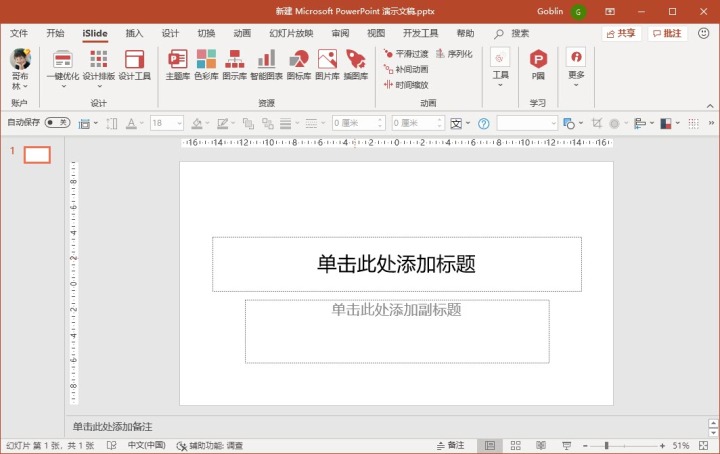Click the 共享 share button

[621, 34]
